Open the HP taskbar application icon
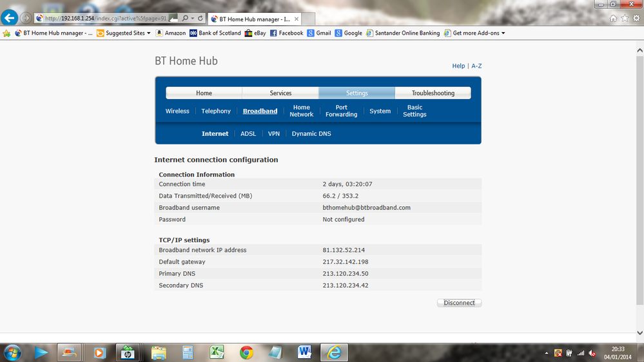Screen dimensions: 644x362 (x=128, y=352)
